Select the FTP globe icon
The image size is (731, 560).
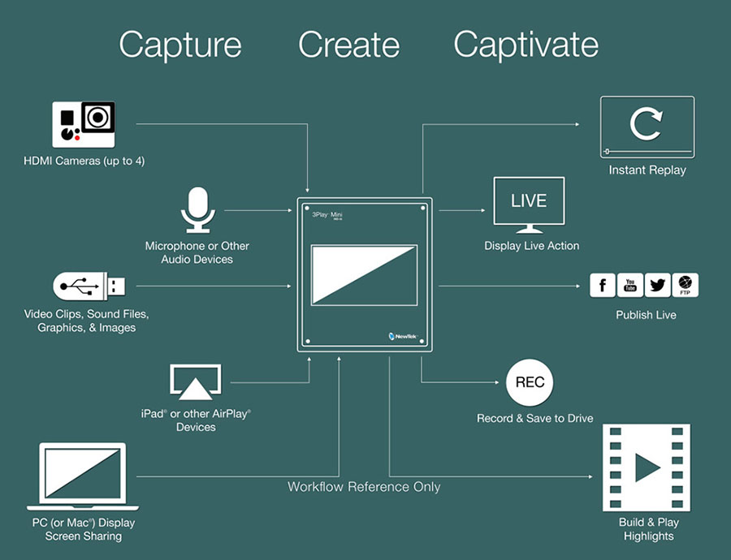tap(686, 285)
